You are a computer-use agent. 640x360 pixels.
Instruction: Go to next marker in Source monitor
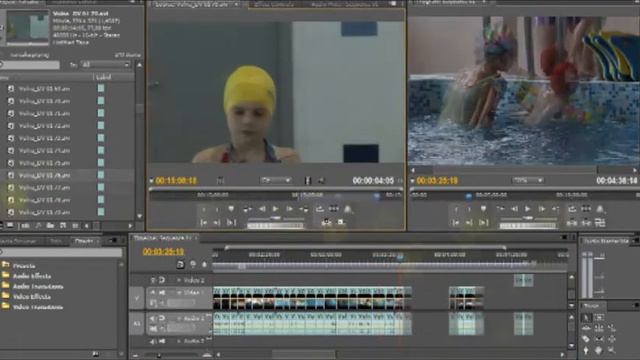coord(304,209)
